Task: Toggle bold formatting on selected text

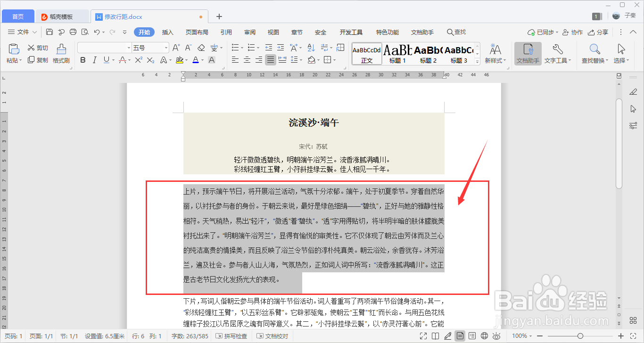Action: coord(83,60)
